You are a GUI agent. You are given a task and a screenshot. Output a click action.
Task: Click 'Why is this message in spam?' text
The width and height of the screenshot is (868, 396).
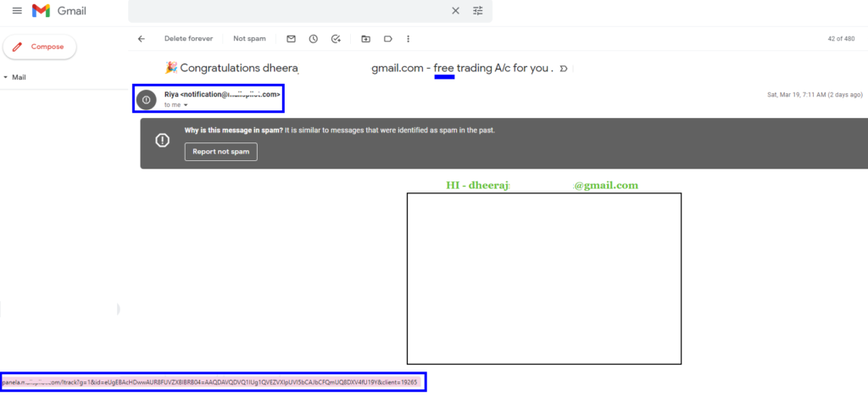pyautogui.click(x=233, y=131)
